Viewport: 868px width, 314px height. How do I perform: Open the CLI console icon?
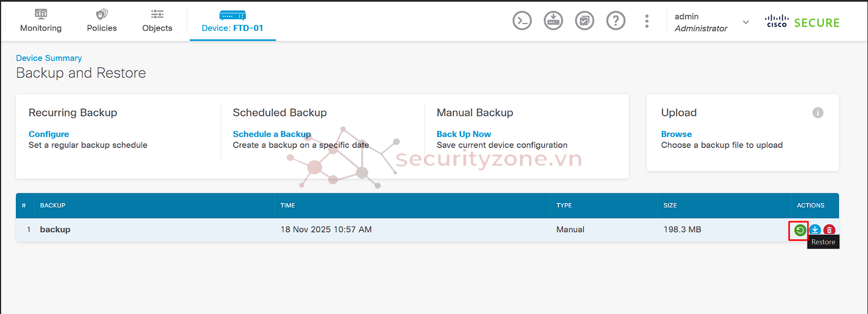[522, 21]
